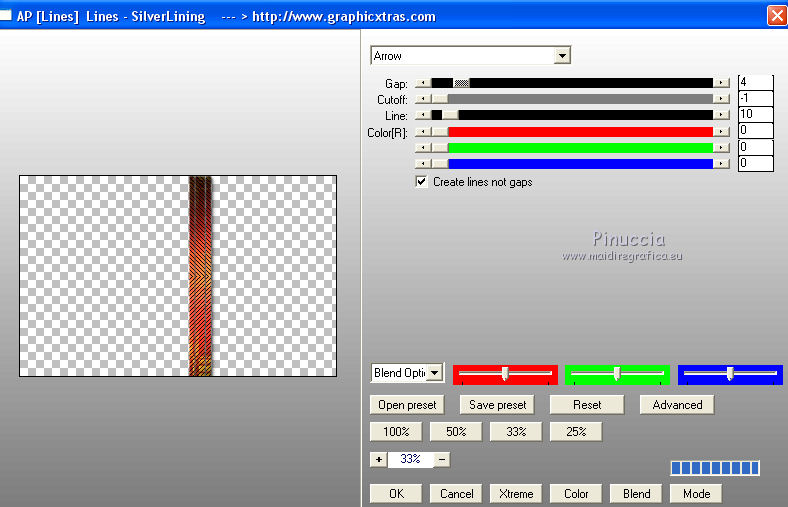Click the blue color slider left arrow
The height and width of the screenshot is (507, 788).
(423, 163)
